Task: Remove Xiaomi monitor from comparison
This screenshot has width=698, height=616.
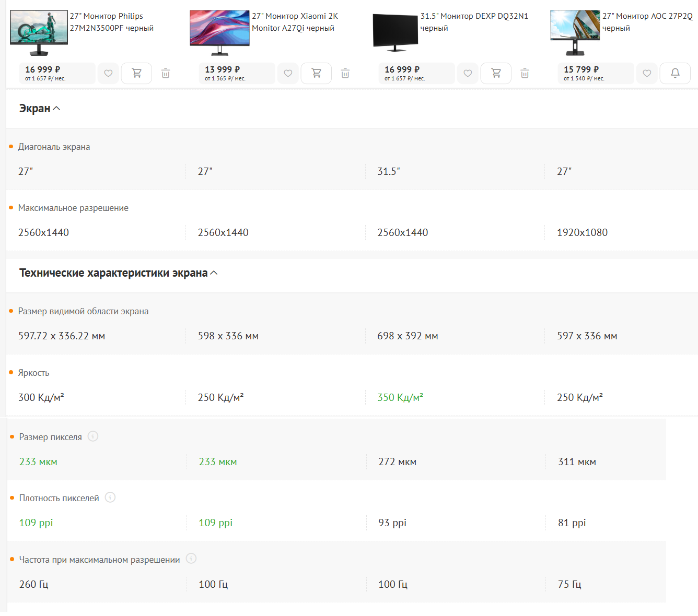Action: 345,74
